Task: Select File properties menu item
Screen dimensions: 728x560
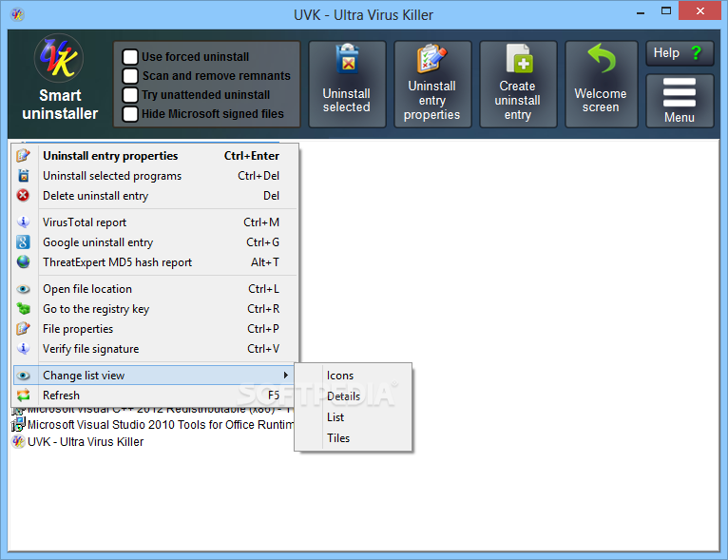Action: point(154,329)
